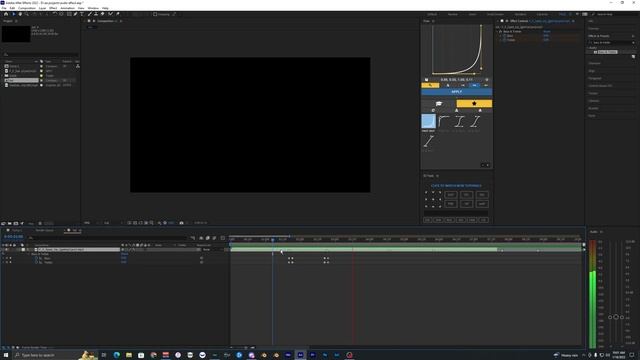The image size is (640, 360).
Task: Select the Selection arrow tool
Action: pyautogui.click(x=13, y=14)
